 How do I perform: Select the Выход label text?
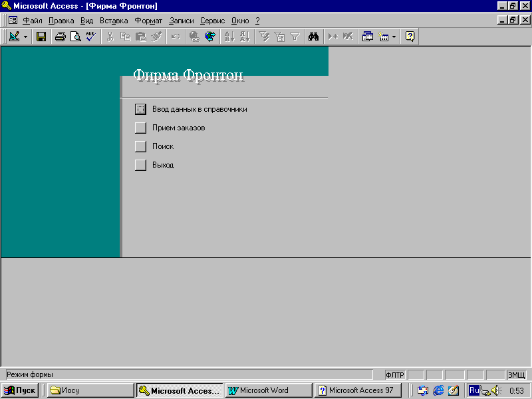click(x=163, y=165)
